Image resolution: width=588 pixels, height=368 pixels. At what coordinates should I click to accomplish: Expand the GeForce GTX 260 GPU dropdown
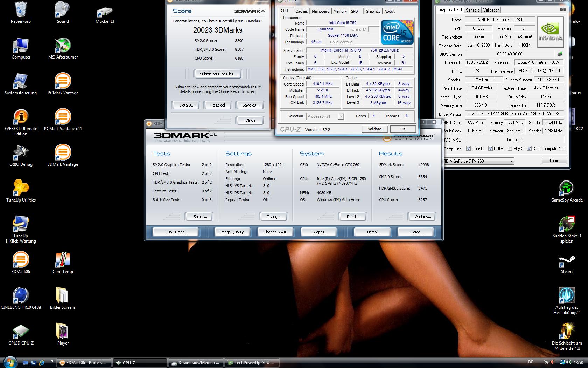click(x=511, y=161)
